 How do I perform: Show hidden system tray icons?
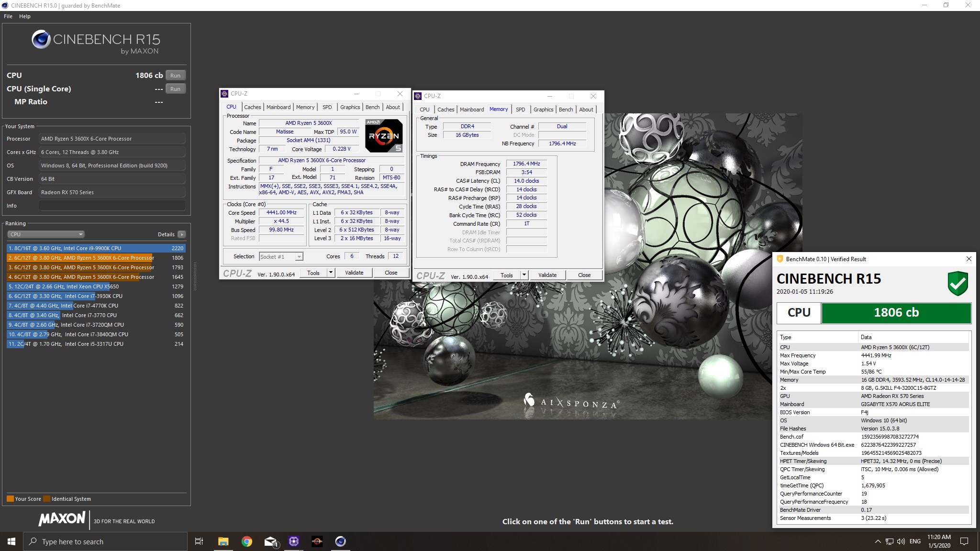point(878,541)
